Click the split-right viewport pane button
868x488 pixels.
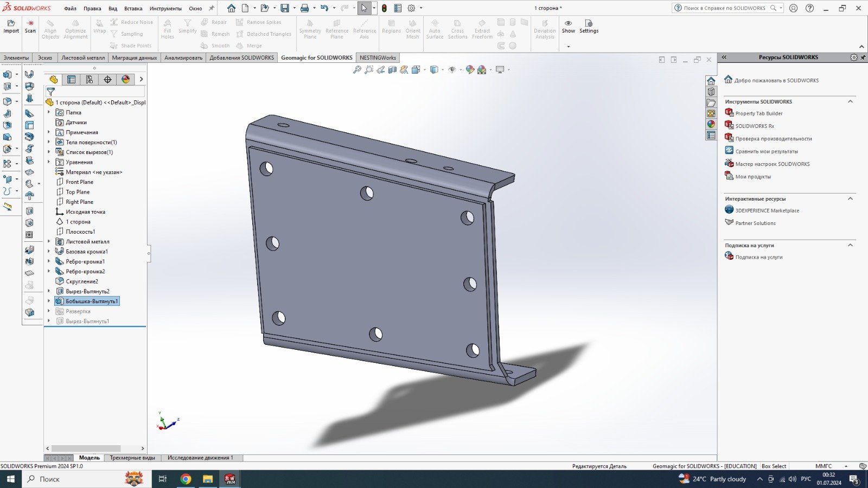(x=674, y=60)
